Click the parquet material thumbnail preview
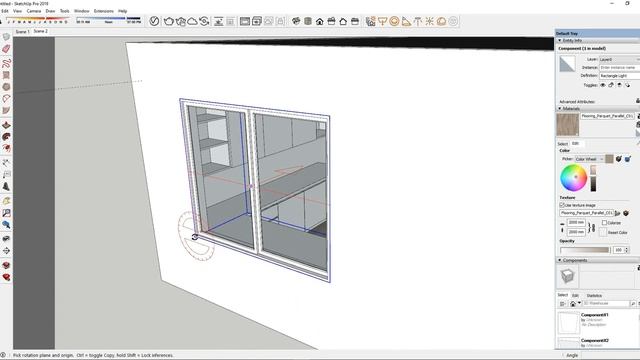 (568, 124)
